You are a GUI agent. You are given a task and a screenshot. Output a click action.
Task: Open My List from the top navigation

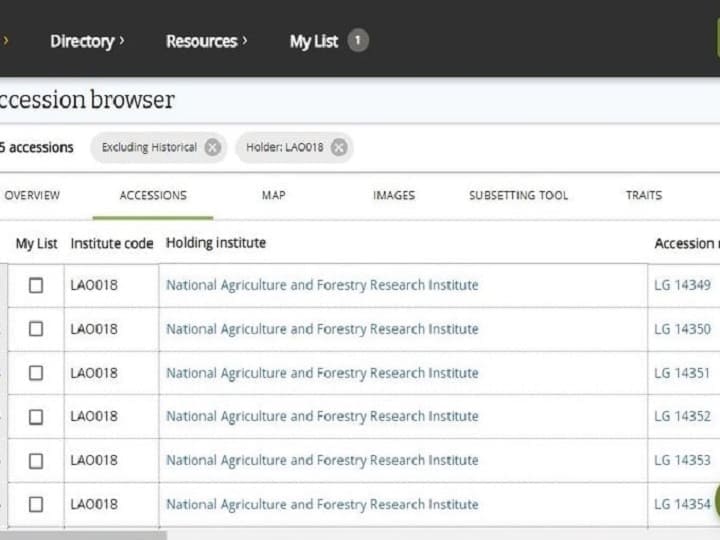314,41
